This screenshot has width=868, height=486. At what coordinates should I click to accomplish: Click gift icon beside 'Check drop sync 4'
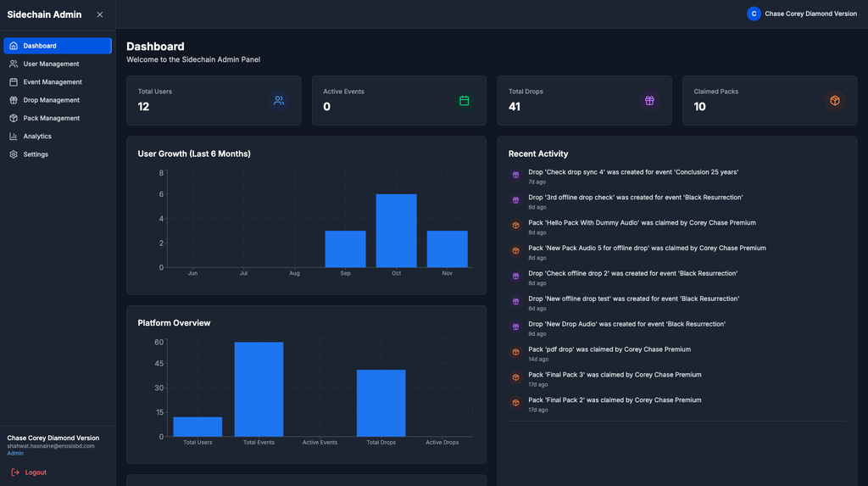516,175
